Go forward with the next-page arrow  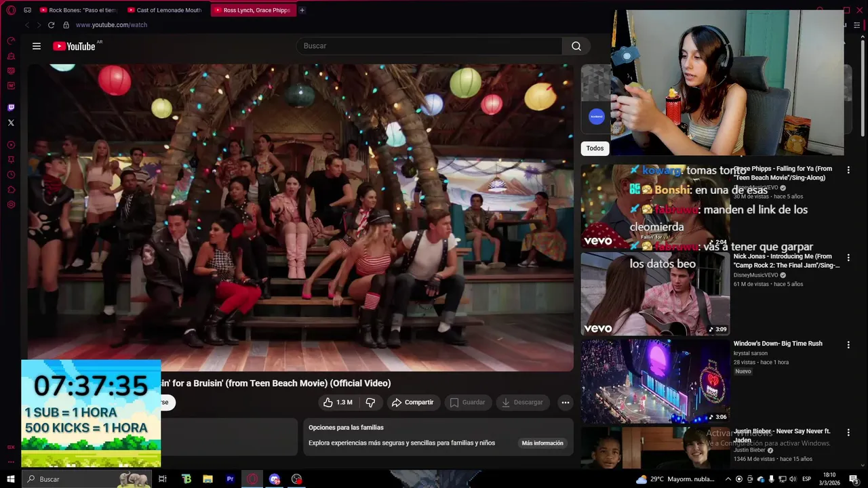(39, 25)
